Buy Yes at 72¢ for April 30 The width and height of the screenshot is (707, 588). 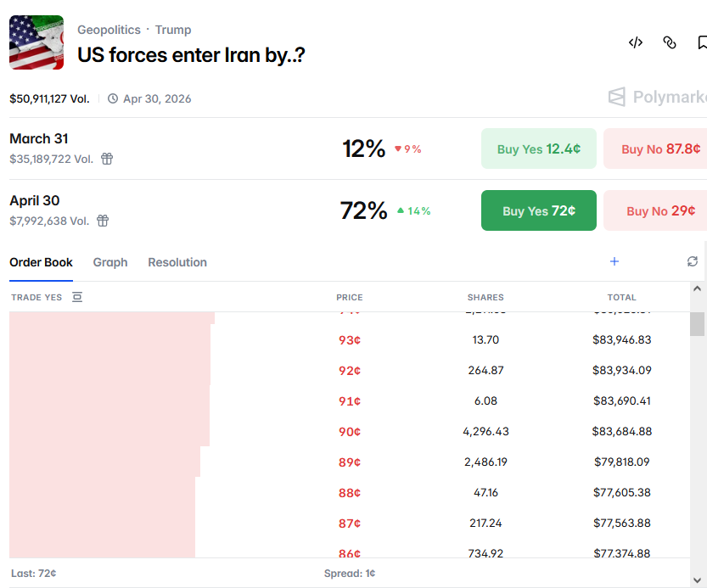[x=538, y=210]
